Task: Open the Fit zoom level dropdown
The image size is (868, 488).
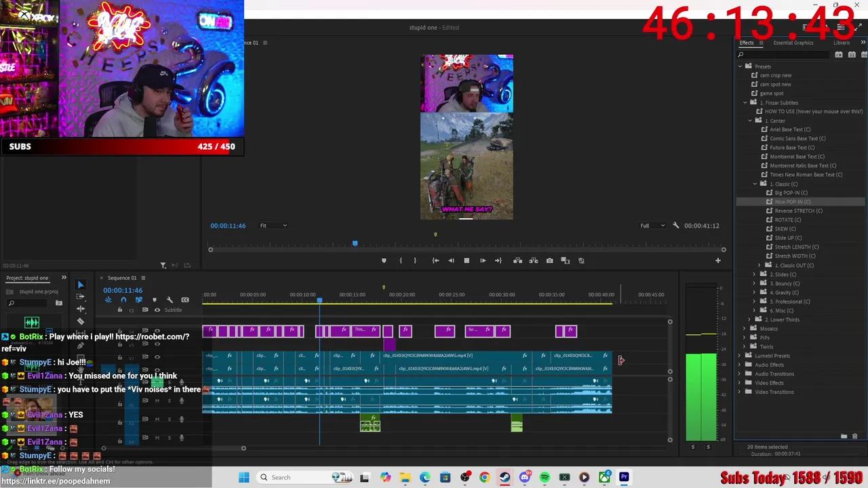Action: pyautogui.click(x=273, y=226)
